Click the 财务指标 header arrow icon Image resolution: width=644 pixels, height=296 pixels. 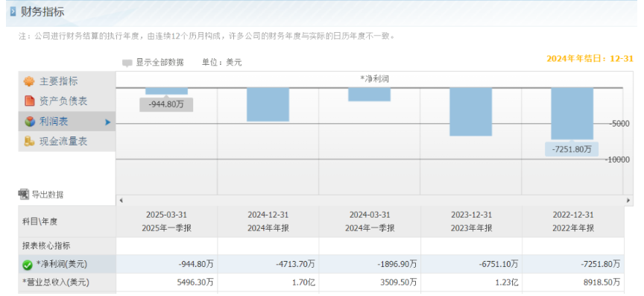tap(13, 12)
